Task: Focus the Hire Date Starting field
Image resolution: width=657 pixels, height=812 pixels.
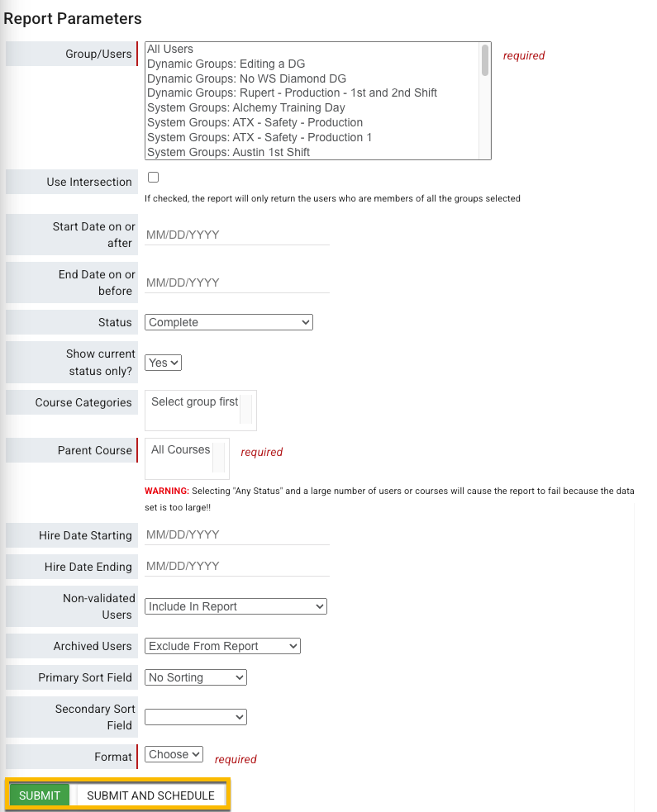Action: click(x=237, y=535)
